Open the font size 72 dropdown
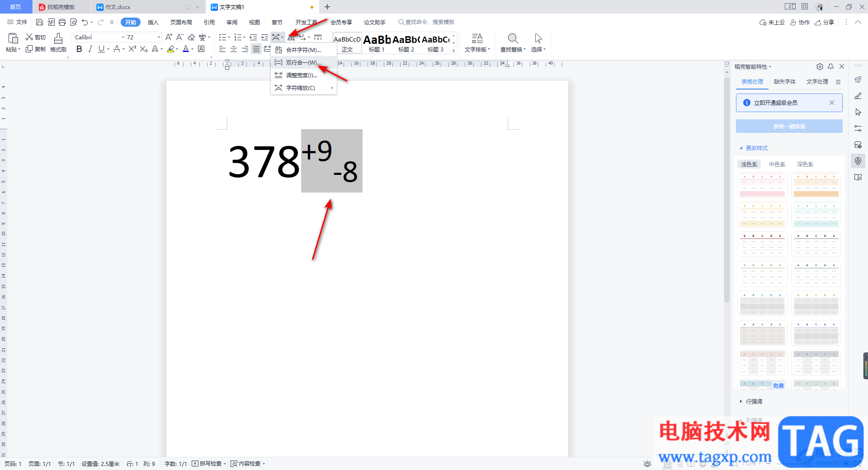Viewport: 868px width, 470px height. pyautogui.click(x=159, y=37)
